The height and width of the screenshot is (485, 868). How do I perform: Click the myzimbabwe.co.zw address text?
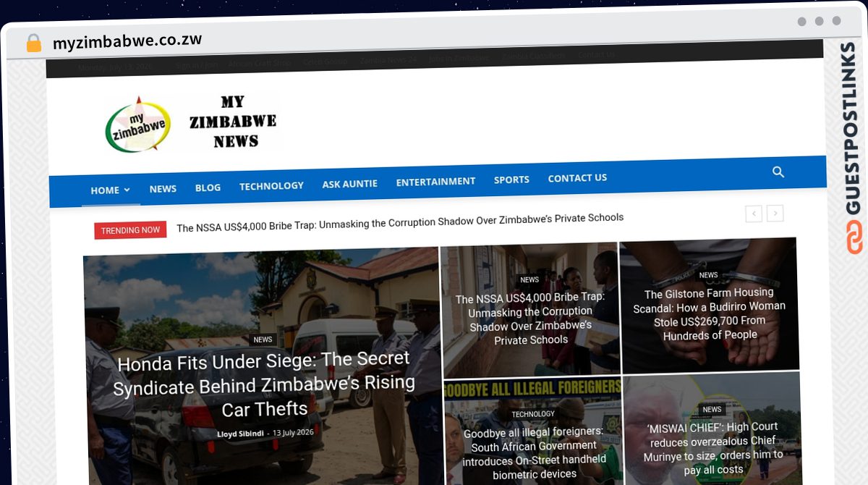(x=127, y=41)
